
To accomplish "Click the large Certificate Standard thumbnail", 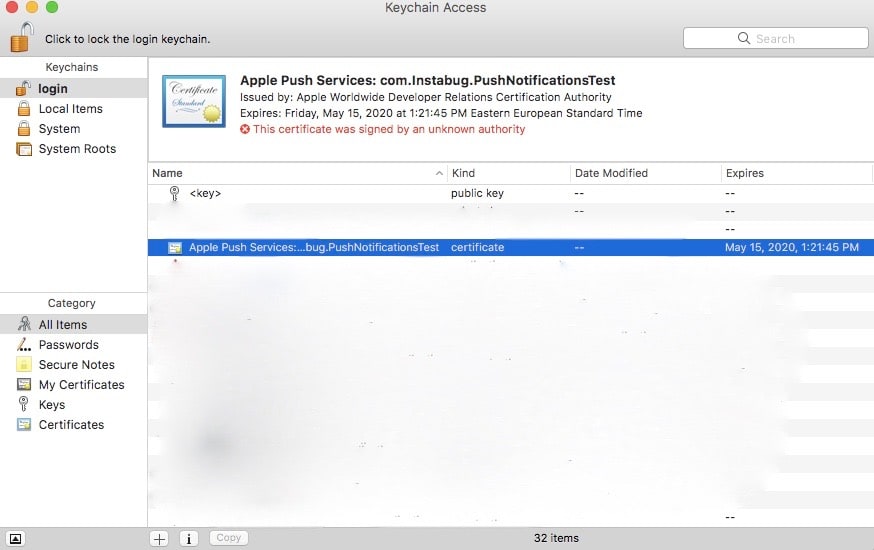I will coord(194,101).
